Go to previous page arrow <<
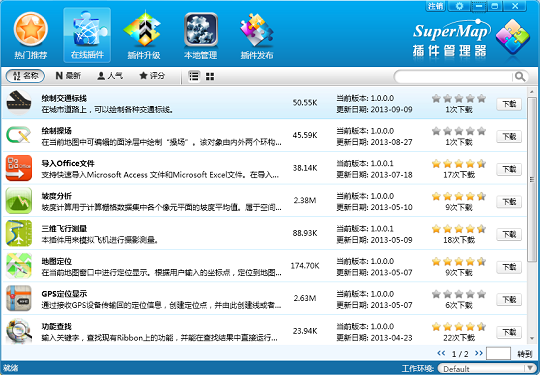 pyautogui.click(x=441, y=353)
